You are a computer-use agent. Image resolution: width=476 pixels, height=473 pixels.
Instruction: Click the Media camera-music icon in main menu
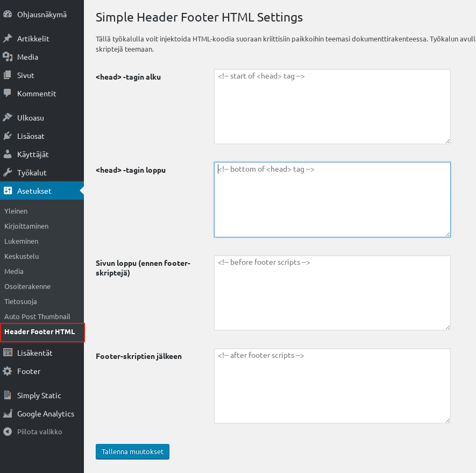click(x=8, y=57)
